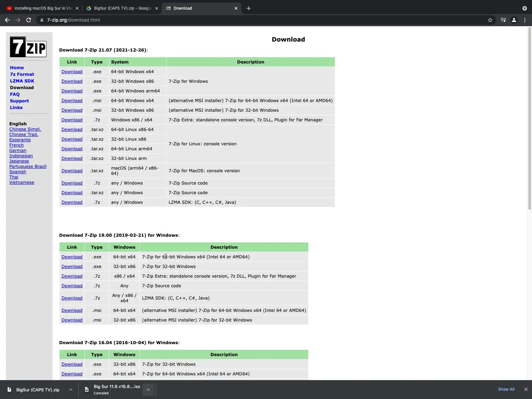
Task: Close the Installing macOS Big Sur tab
Action: [77, 8]
